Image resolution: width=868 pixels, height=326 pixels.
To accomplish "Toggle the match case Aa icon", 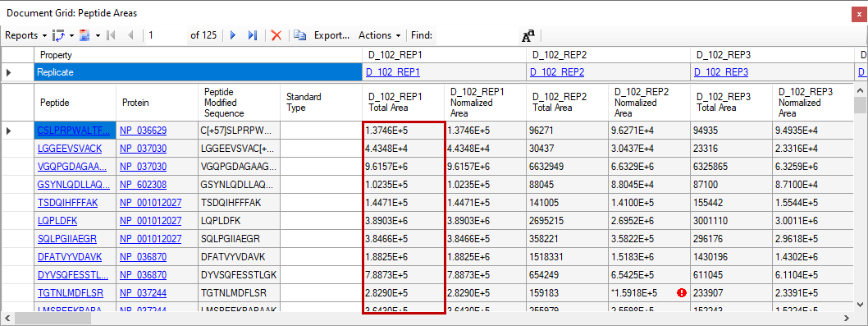I will coord(528,36).
